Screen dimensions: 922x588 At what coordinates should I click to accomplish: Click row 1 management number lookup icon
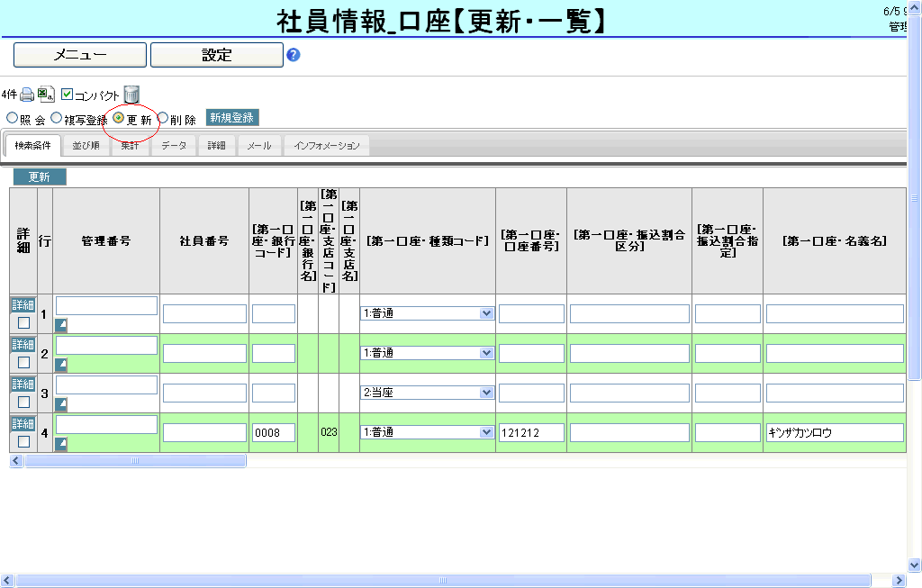(61, 325)
